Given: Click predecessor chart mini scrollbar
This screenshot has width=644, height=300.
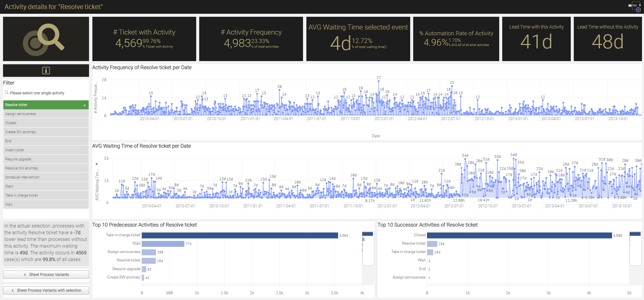Looking at the screenshot, I should [x=368, y=248].
